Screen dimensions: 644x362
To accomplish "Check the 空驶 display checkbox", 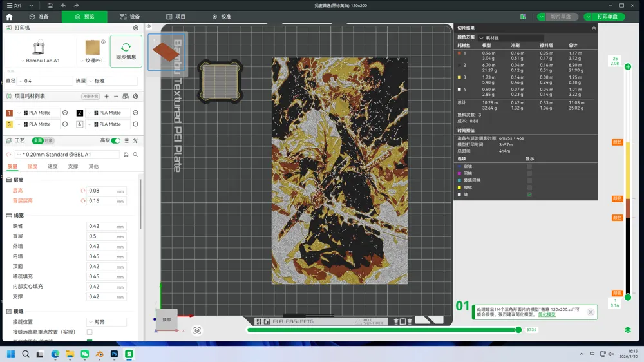I will 529,166.
